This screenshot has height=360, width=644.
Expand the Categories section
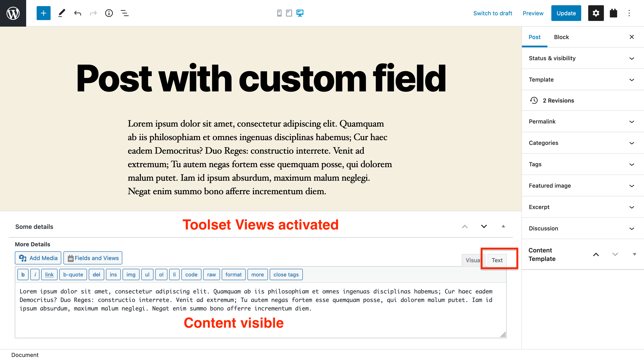pyautogui.click(x=583, y=143)
